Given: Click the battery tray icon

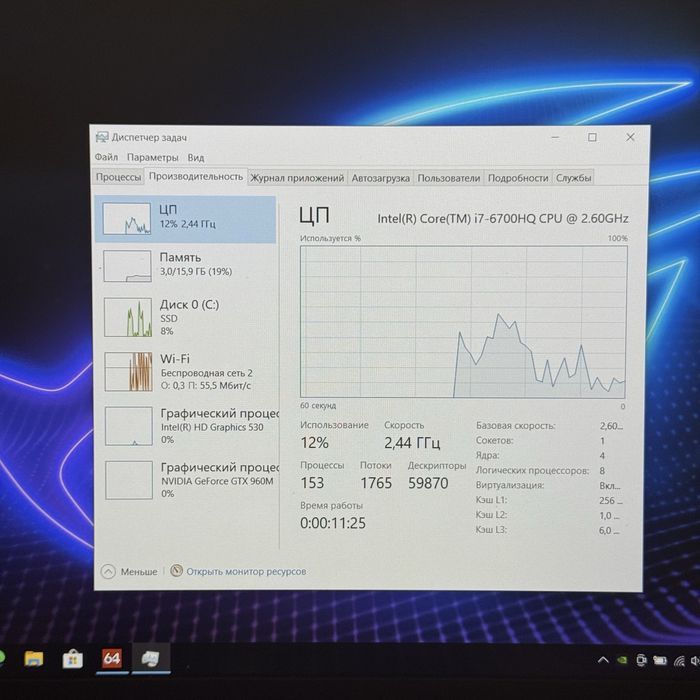Looking at the screenshot, I should pos(660,660).
